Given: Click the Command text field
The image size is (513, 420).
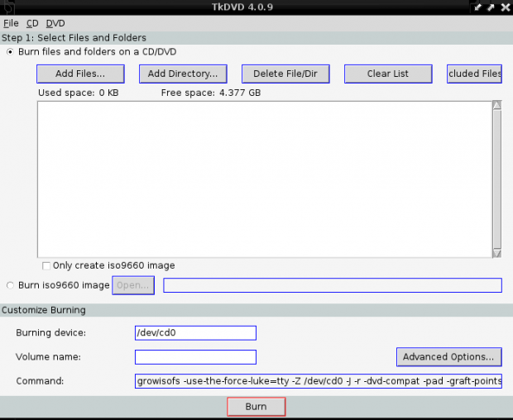Looking at the screenshot, I should tap(319, 381).
